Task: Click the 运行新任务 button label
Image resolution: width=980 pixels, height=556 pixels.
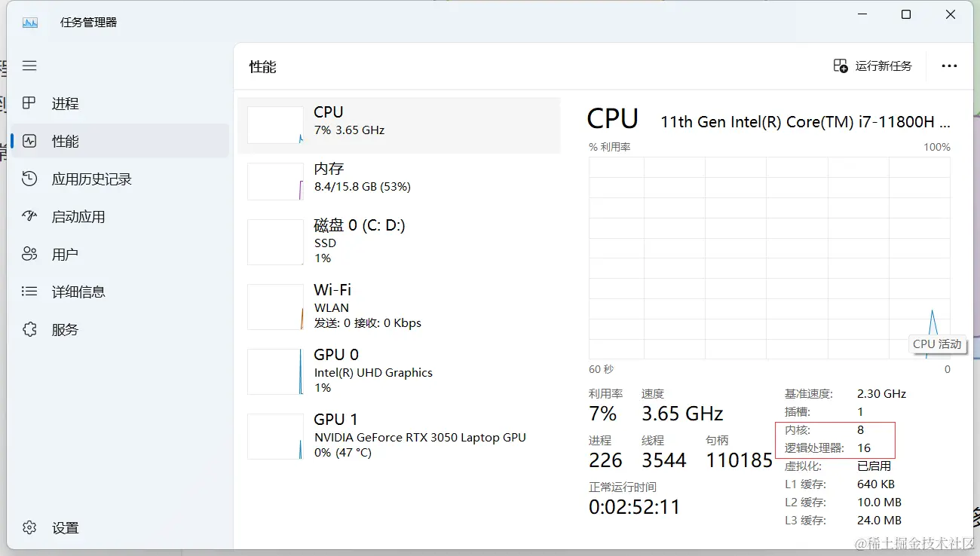Action: [884, 66]
